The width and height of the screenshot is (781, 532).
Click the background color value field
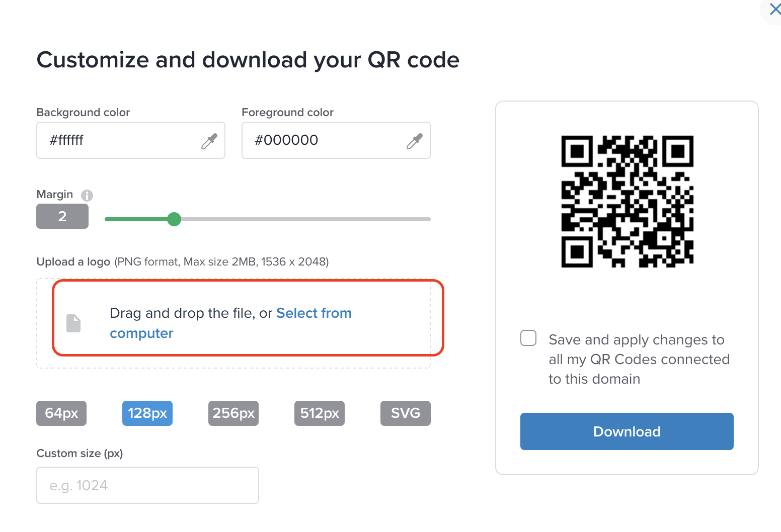[116, 141]
